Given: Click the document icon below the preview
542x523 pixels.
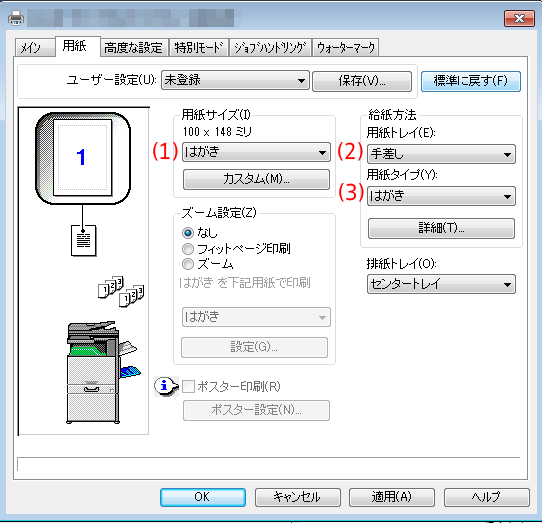Looking at the screenshot, I should pyautogui.click(x=83, y=241).
